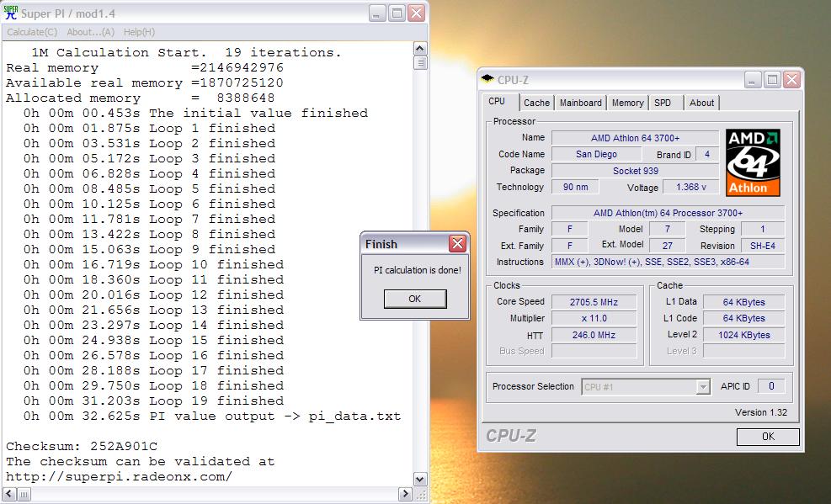Click the right arrow of Super PI horizontal scrollbar
This screenshot has width=831, height=504.
coord(406,494)
